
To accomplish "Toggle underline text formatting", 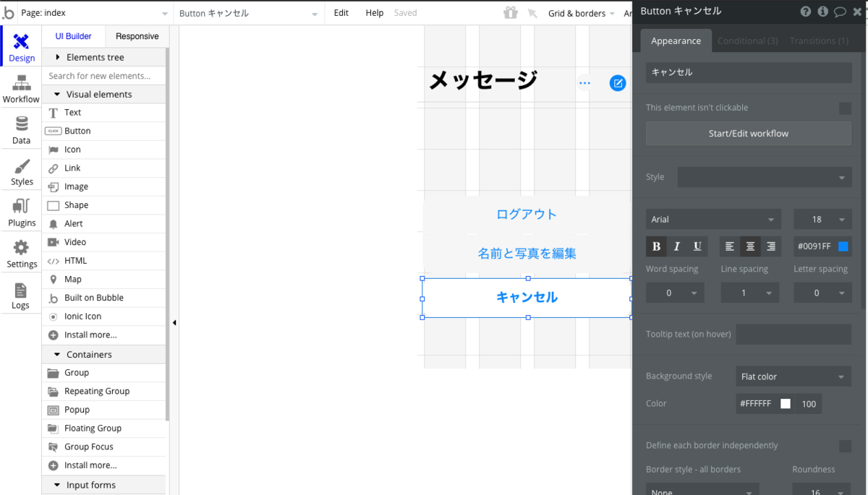I will coord(697,246).
